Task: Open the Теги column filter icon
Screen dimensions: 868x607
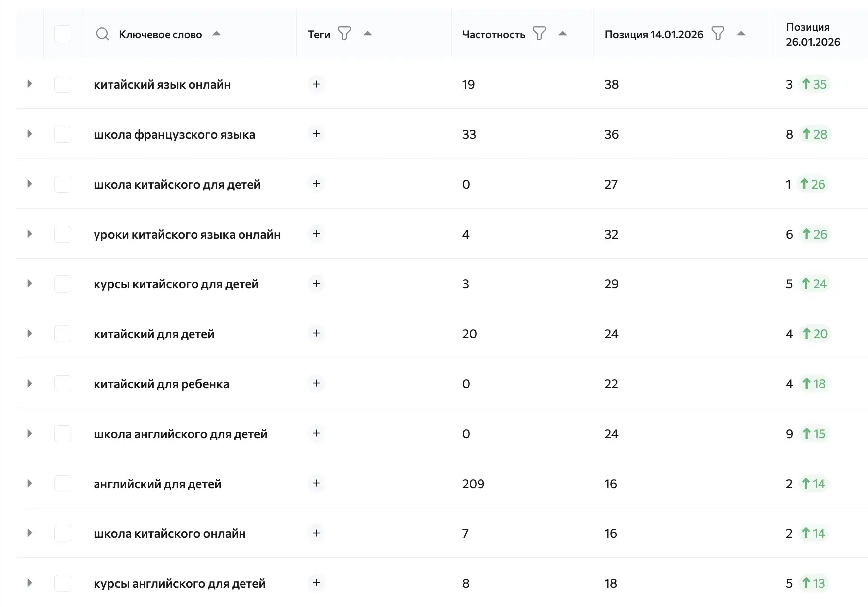Action: click(x=344, y=34)
